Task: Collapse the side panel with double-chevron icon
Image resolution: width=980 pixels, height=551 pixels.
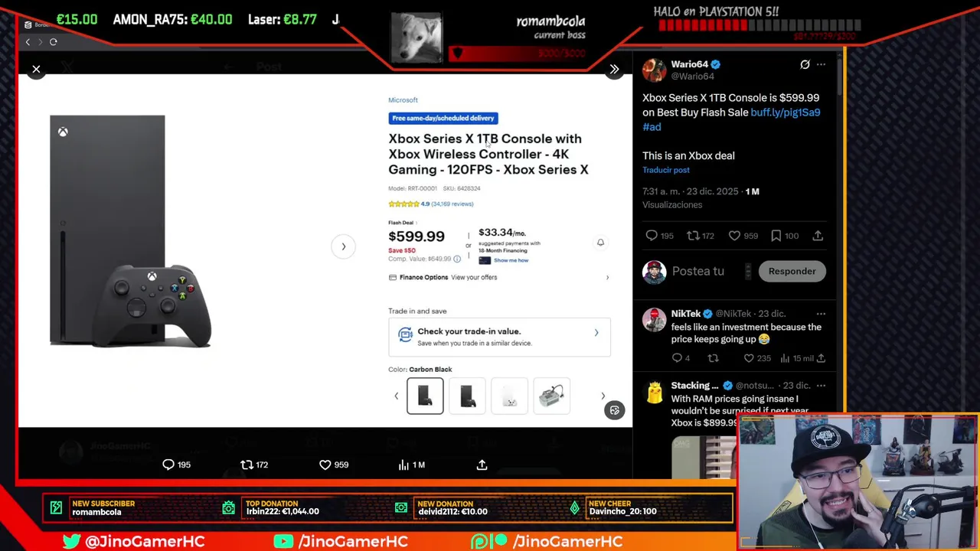Action: point(614,70)
